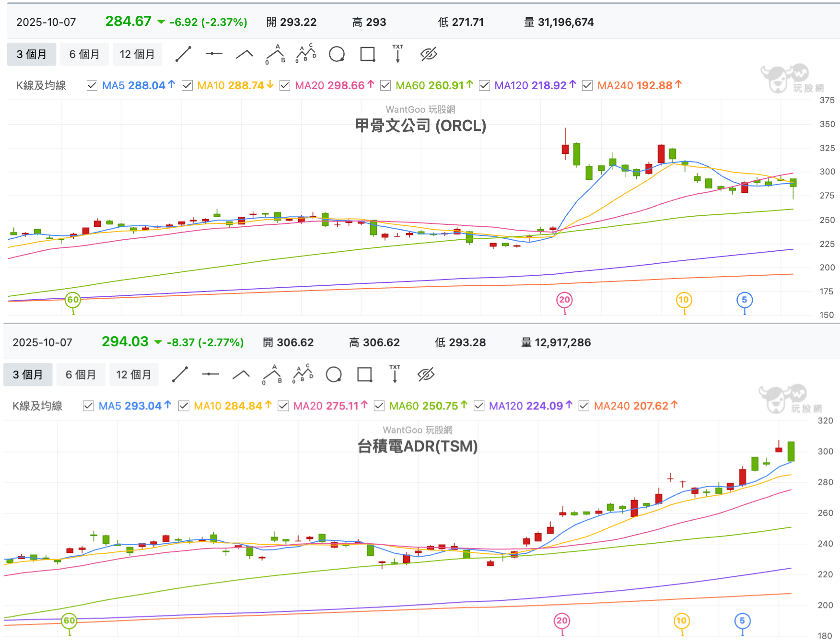Viewport: 840px width, 642px height.
Task: Click ORCL closing price 284.67
Action: click(128, 22)
